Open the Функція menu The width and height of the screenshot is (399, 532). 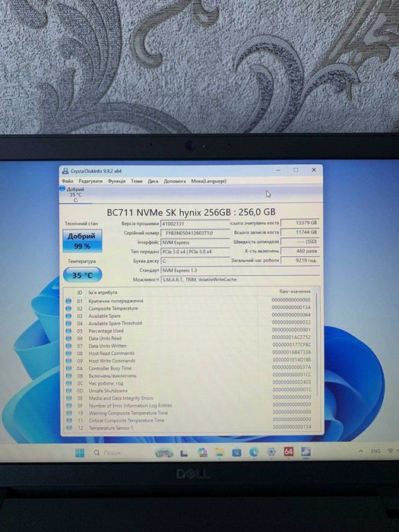coord(117,181)
